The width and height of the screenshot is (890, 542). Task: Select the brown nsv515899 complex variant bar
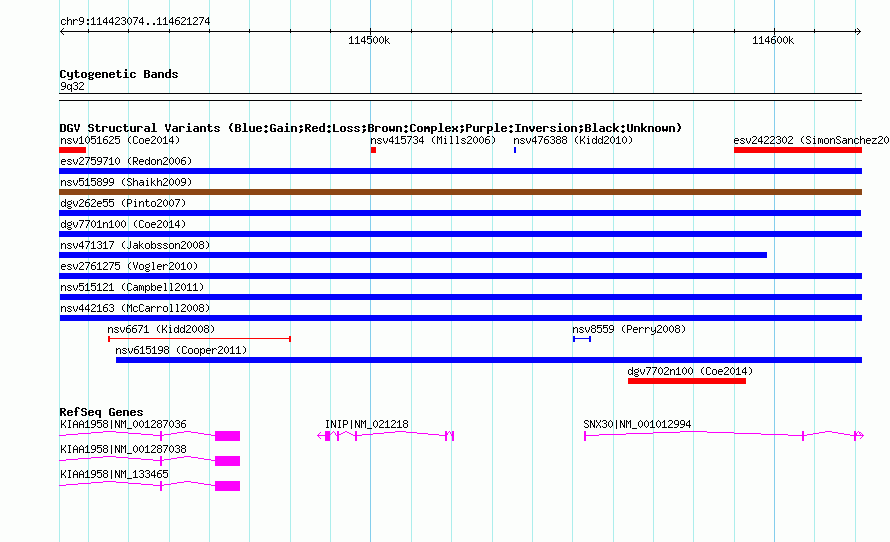(x=460, y=192)
